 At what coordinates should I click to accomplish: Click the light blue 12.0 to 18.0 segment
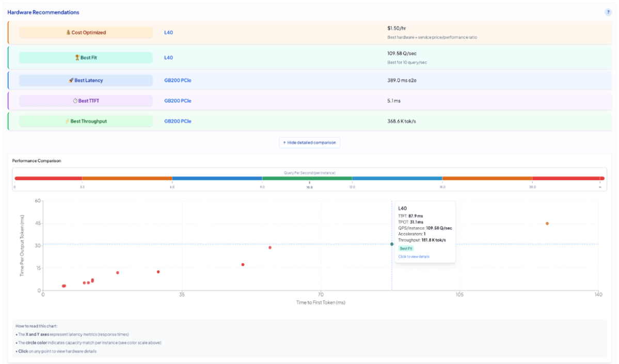coord(397,179)
